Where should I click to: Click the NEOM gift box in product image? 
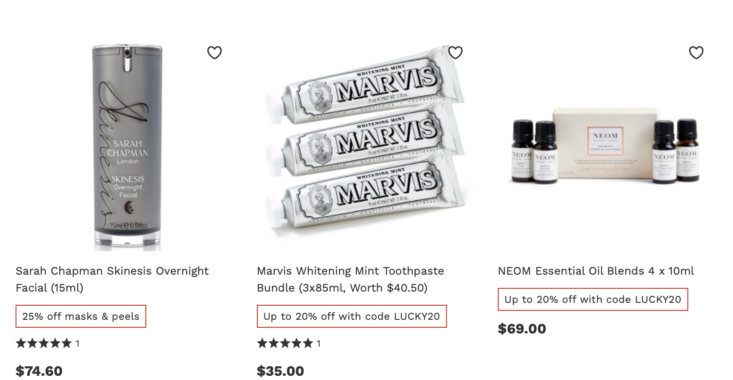click(605, 145)
